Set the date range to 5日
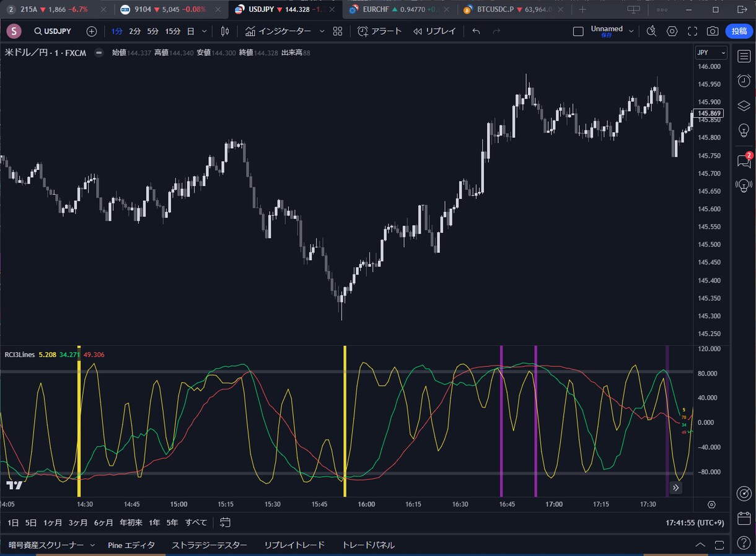The width and height of the screenshot is (756, 556). coord(31,523)
